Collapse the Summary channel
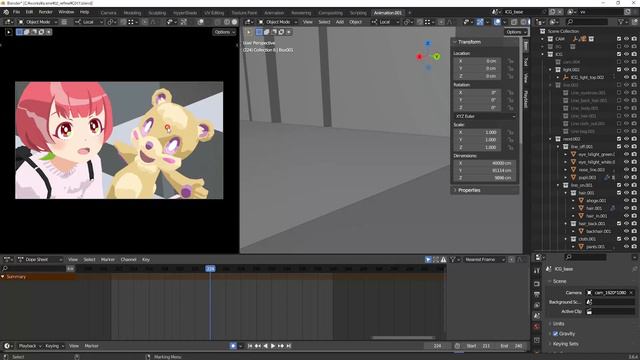 pos(3,277)
